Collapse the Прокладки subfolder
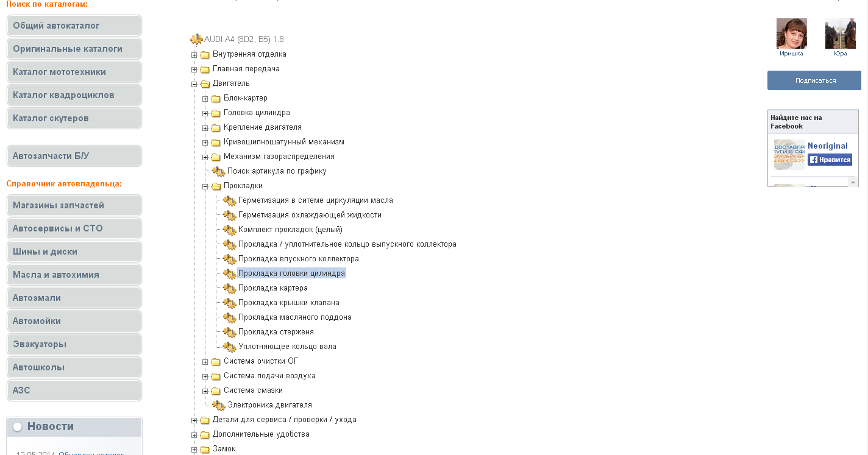The height and width of the screenshot is (455, 868). (x=205, y=186)
